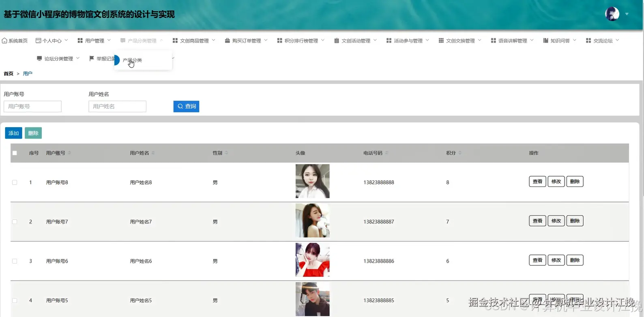The height and width of the screenshot is (317, 644).
Task: Sort by 性别 column sort arrows
Action: pos(226,153)
